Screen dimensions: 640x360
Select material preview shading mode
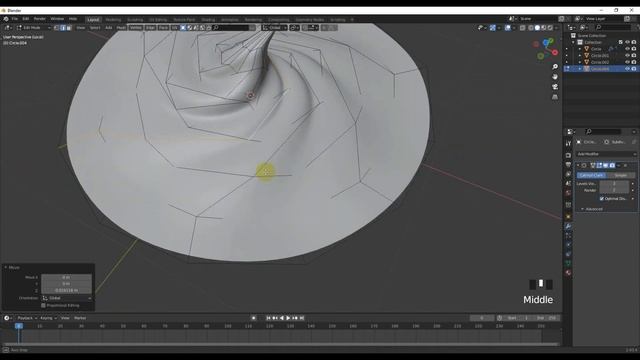tap(544, 28)
